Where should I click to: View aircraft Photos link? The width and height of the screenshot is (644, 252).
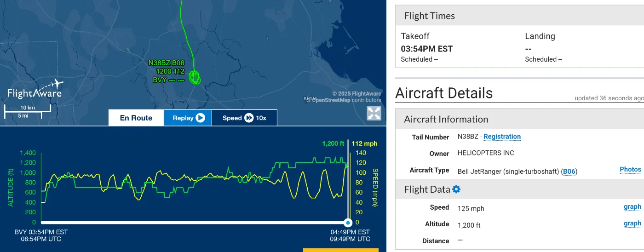pyautogui.click(x=630, y=169)
